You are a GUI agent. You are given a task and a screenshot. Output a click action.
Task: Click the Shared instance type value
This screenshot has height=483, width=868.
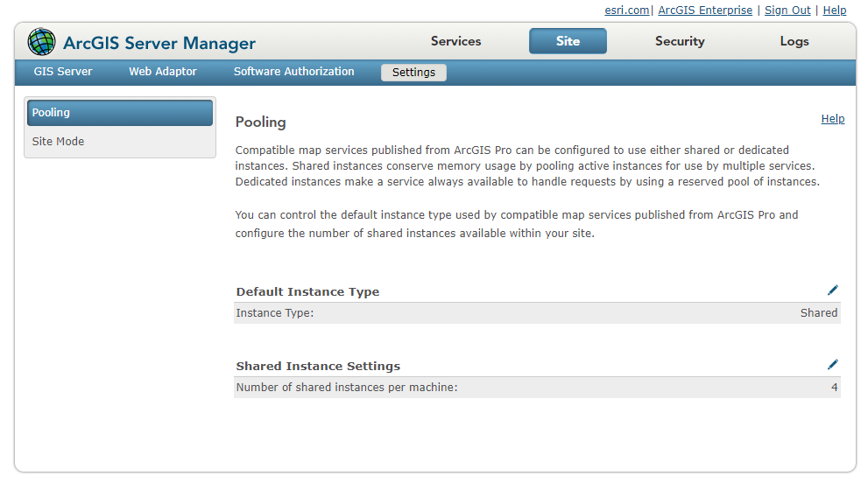(819, 313)
